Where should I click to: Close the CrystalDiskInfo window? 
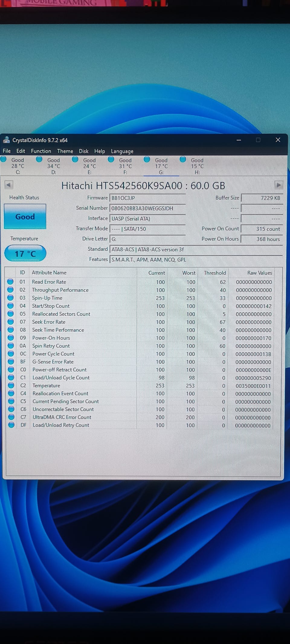click(x=278, y=140)
